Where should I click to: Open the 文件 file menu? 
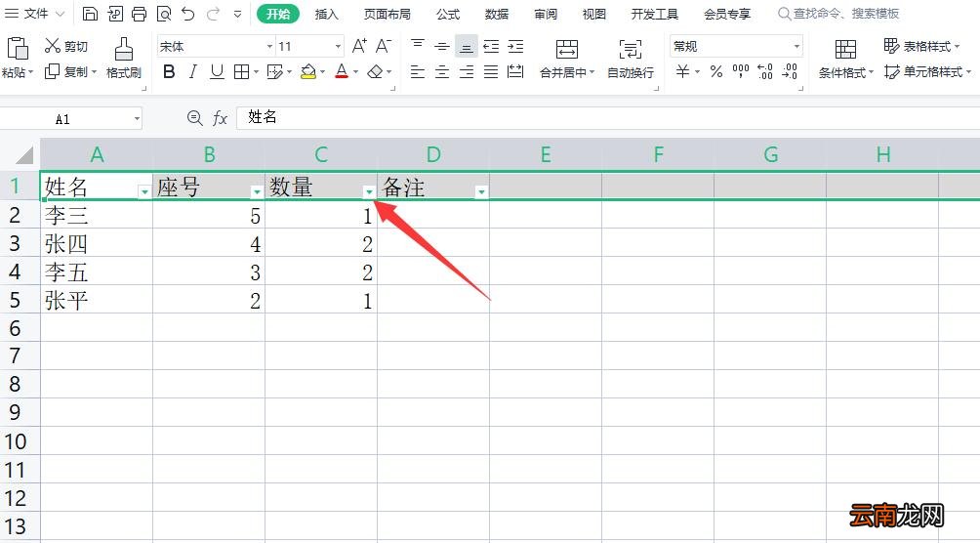(x=35, y=13)
